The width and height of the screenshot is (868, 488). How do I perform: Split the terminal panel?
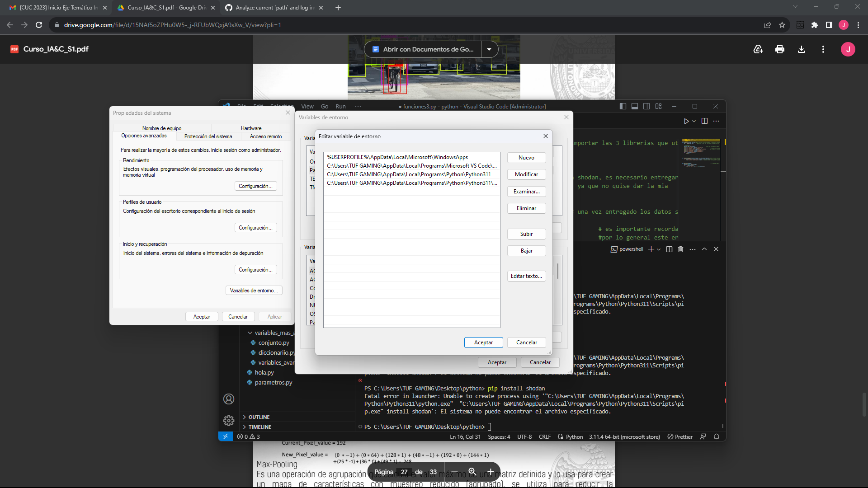pyautogui.click(x=669, y=249)
